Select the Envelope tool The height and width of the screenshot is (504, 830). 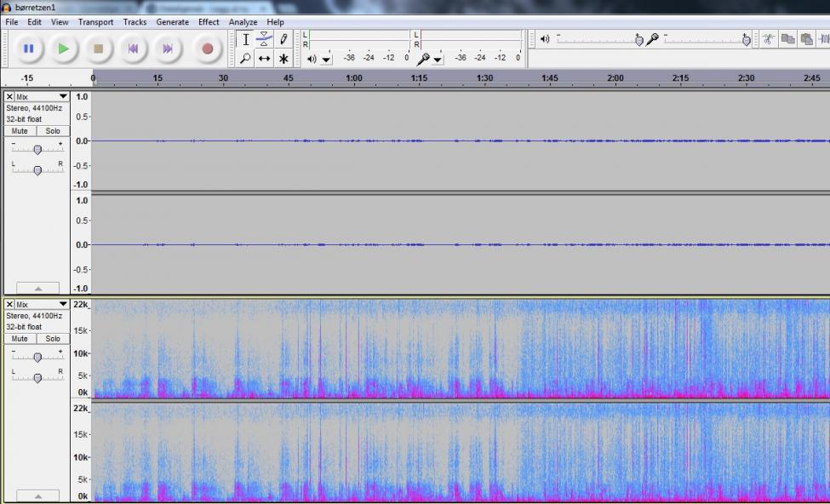point(265,40)
